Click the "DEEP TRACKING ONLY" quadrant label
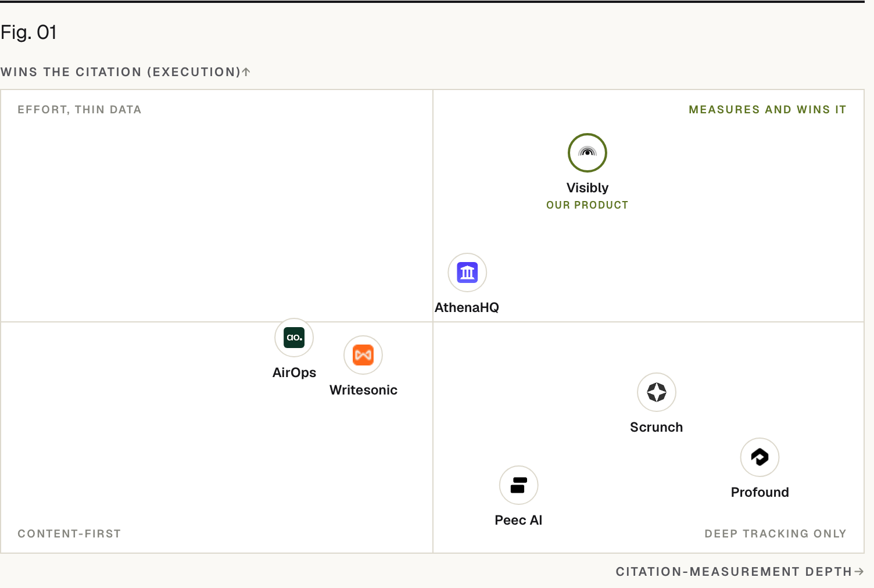Screen dimensions: 874x588 coord(776,534)
